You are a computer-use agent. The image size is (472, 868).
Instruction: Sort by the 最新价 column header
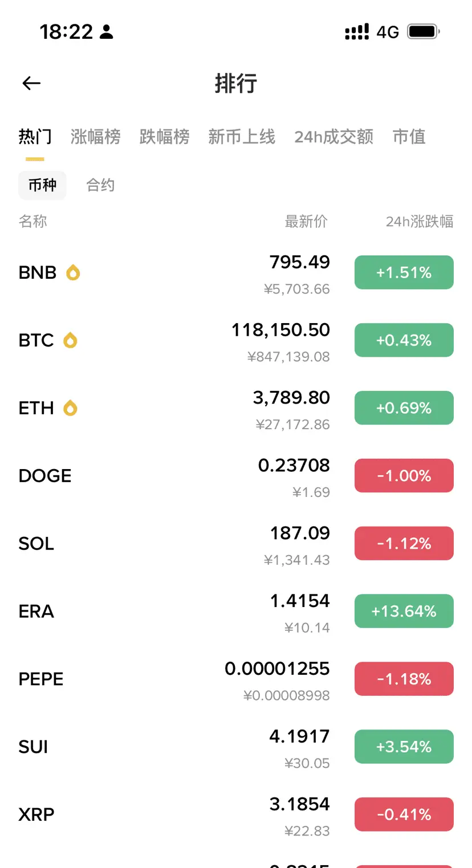(307, 221)
